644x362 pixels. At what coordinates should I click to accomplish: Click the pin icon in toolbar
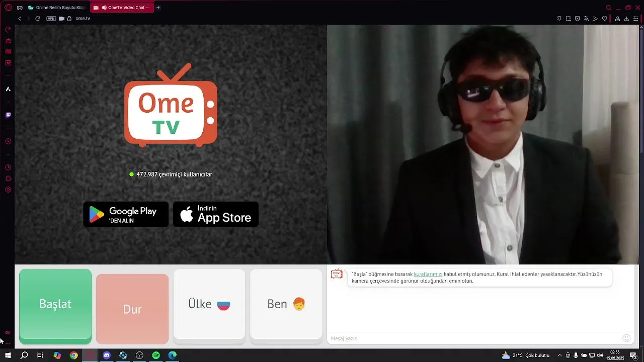[x=559, y=19]
